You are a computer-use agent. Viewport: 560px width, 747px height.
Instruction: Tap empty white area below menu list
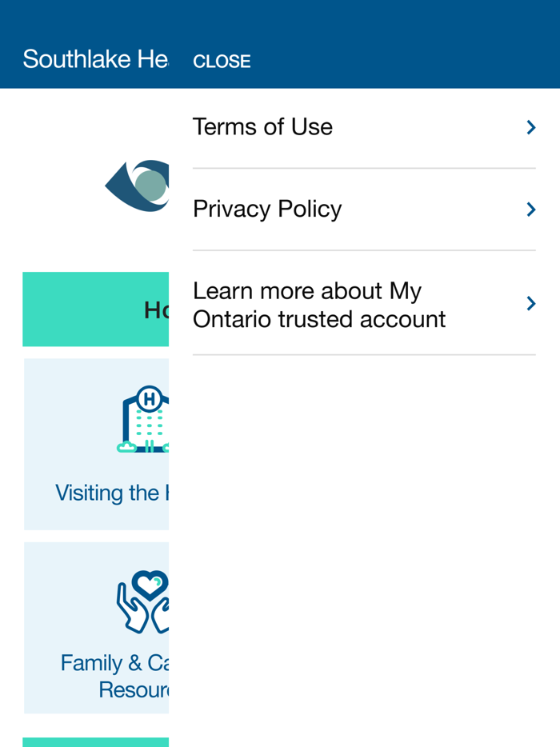click(x=364, y=548)
